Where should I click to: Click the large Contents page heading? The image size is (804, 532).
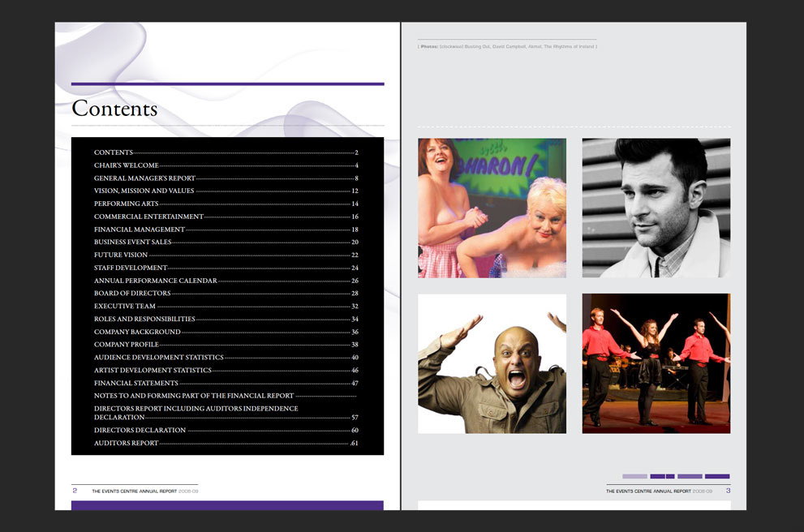tap(114, 109)
